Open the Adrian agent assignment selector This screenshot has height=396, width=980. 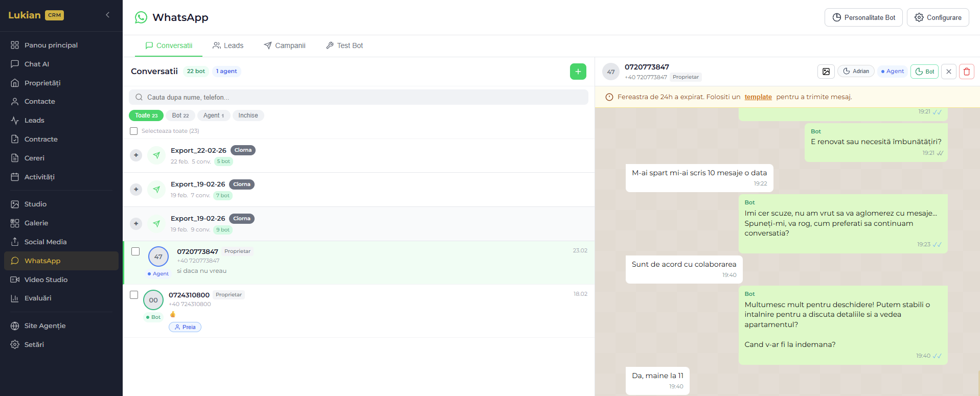[x=856, y=72]
